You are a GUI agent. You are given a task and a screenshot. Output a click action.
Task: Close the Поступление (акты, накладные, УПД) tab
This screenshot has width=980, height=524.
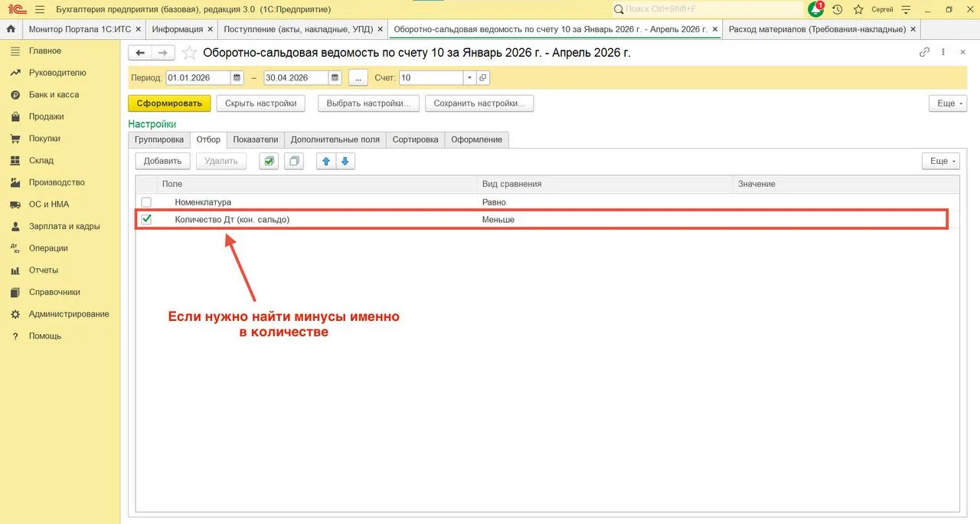point(381,29)
